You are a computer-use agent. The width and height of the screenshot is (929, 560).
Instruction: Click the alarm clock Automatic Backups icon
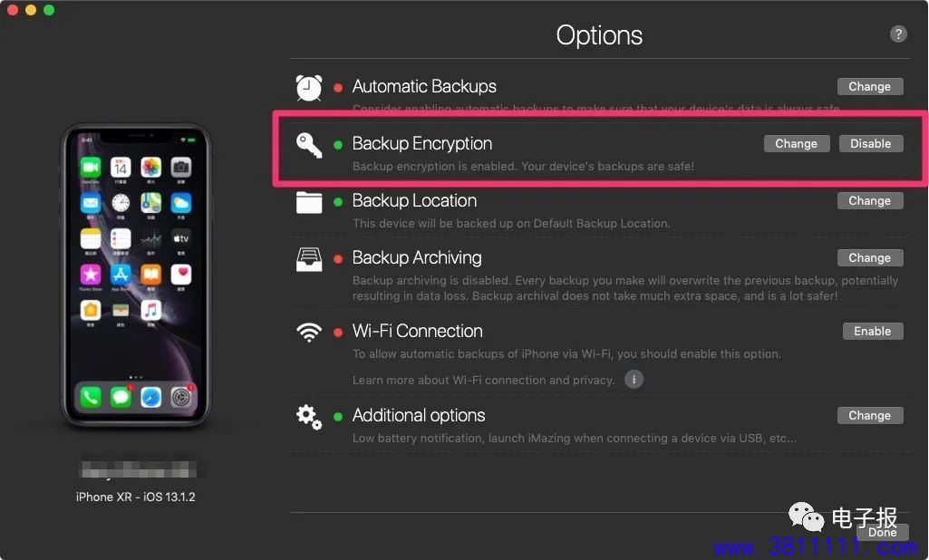tap(309, 88)
